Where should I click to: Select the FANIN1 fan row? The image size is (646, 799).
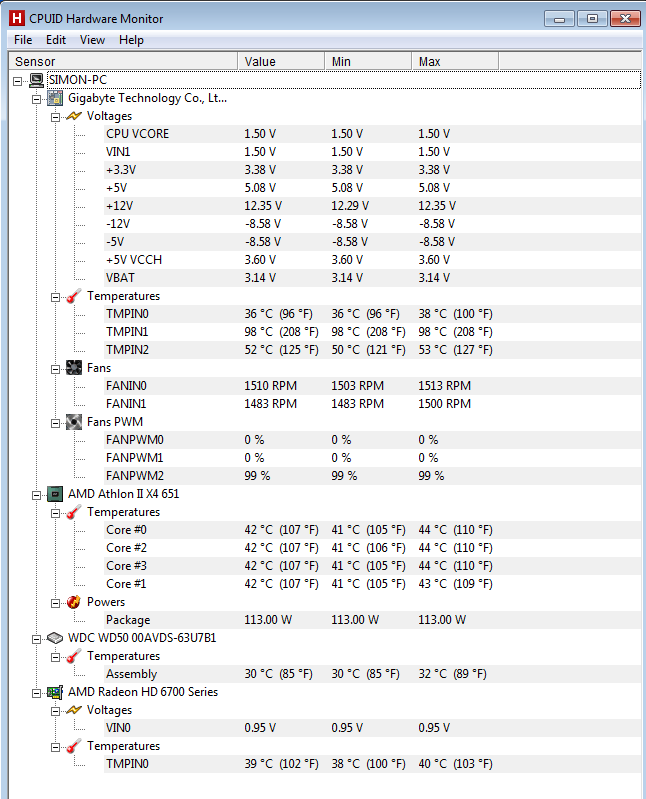(372, 404)
